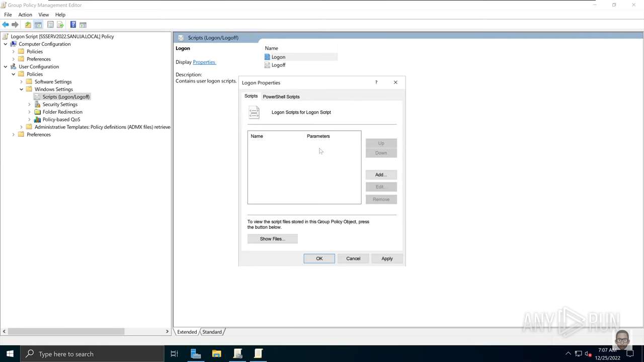
Task: Click the network icon in system tray
Action: (579, 354)
